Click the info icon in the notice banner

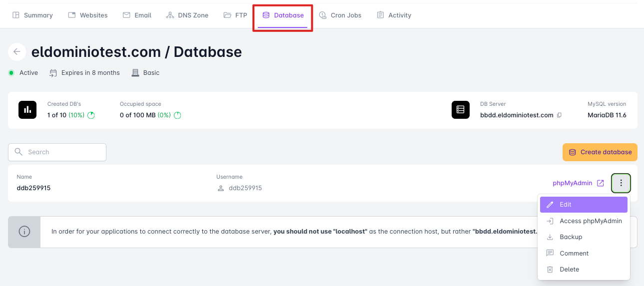click(24, 232)
